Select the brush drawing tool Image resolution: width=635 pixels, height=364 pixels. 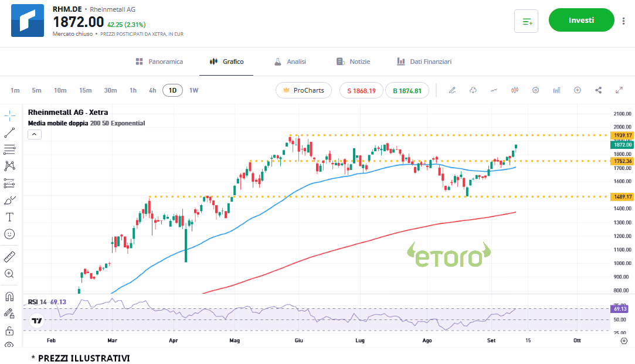tap(9, 200)
